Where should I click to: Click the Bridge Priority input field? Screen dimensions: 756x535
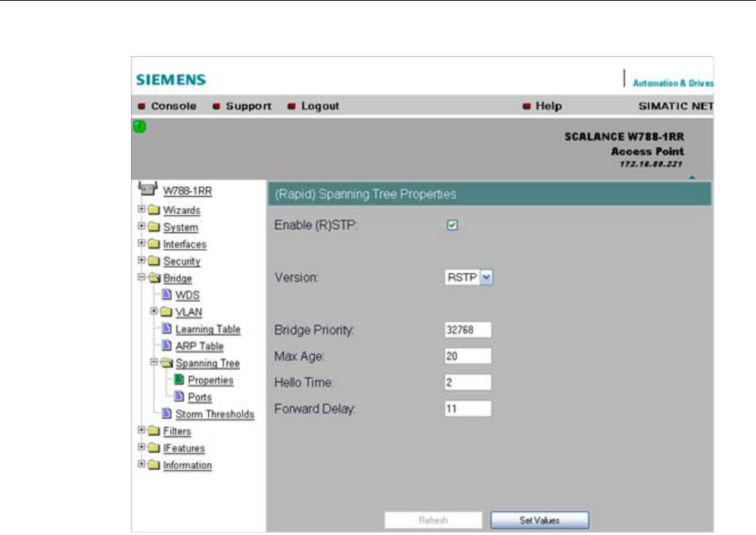point(468,330)
